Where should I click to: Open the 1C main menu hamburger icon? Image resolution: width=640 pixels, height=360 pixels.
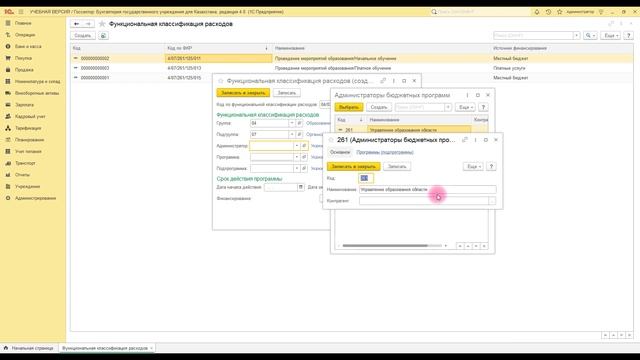point(21,12)
